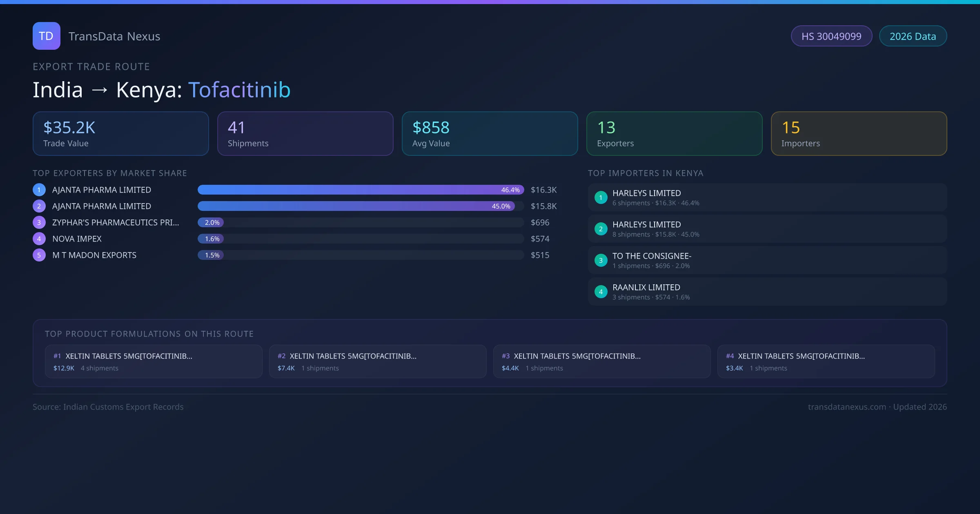The width and height of the screenshot is (980, 514).
Task: Open the 41 Shipments stat card
Action: pyautogui.click(x=305, y=134)
